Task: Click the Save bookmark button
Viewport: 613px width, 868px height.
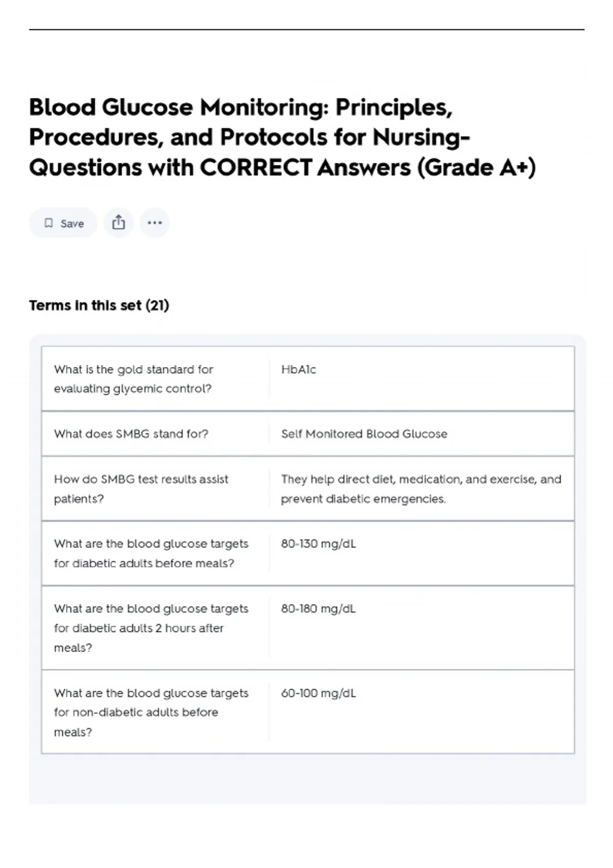Action: click(x=63, y=223)
